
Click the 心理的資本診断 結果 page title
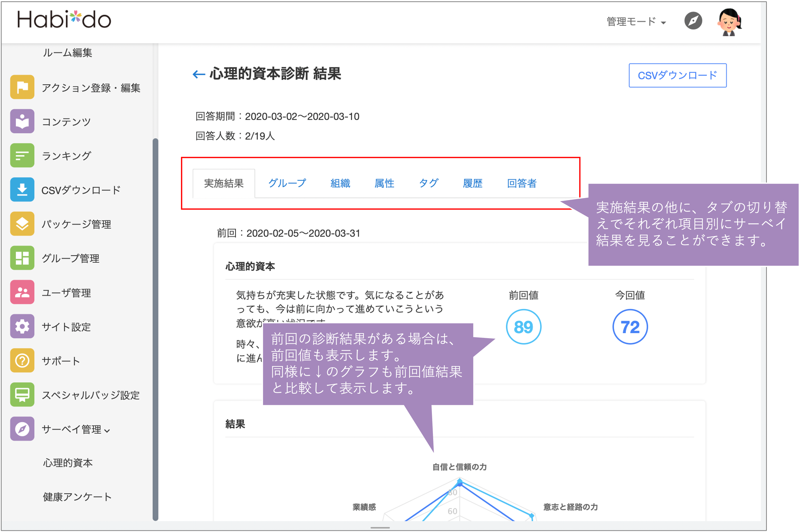[x=275, y=74]
